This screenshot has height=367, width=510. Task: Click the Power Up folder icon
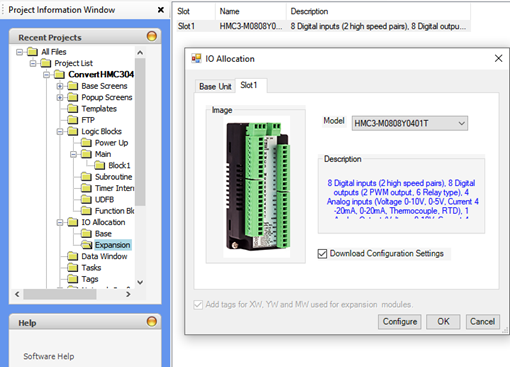[86, 143]
